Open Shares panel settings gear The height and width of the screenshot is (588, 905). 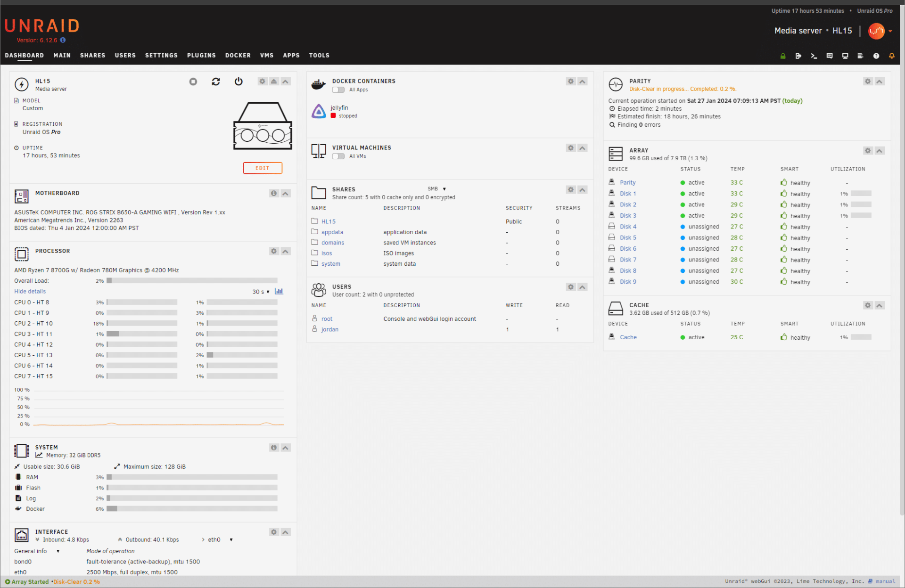(571, 190)
